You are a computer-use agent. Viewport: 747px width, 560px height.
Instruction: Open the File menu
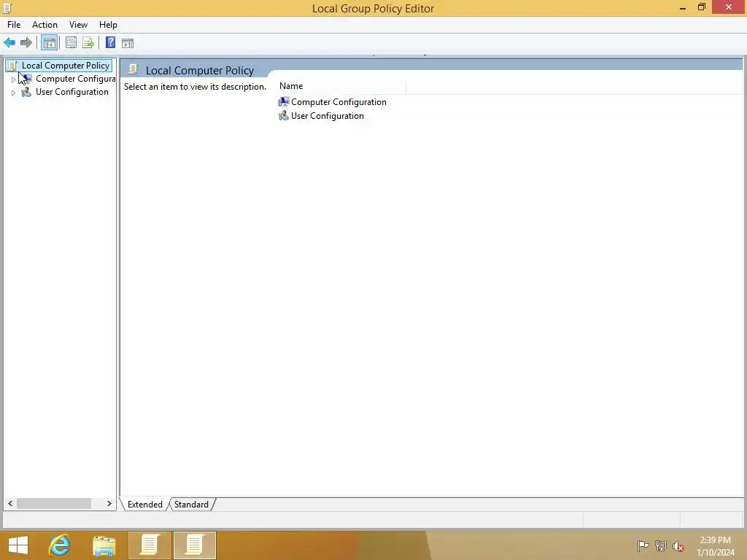14,25
